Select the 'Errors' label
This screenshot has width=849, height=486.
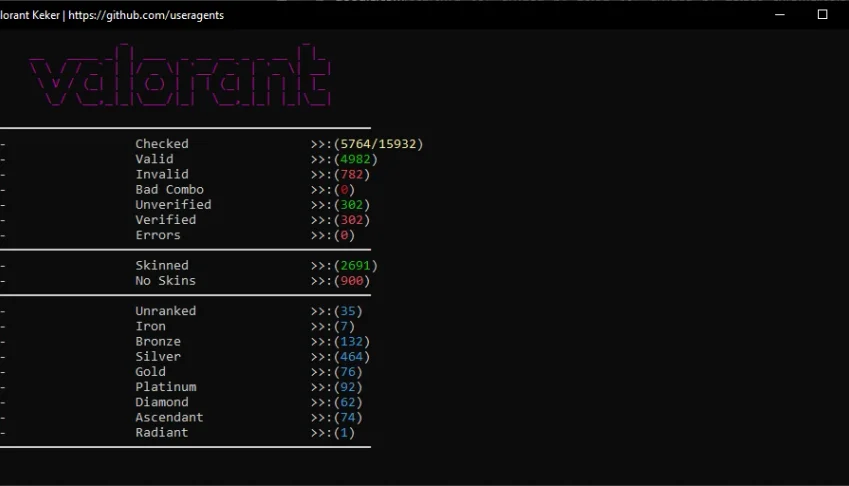(158, 235)
